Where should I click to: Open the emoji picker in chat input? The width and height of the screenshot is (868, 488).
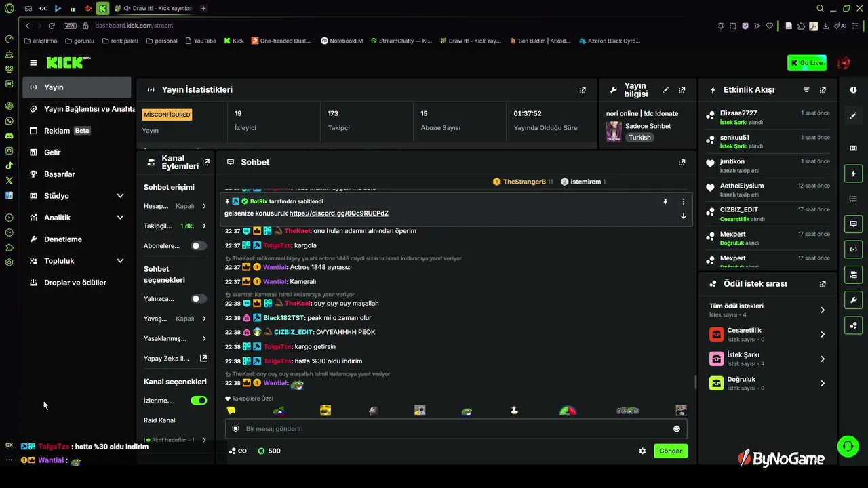[676, 428]
